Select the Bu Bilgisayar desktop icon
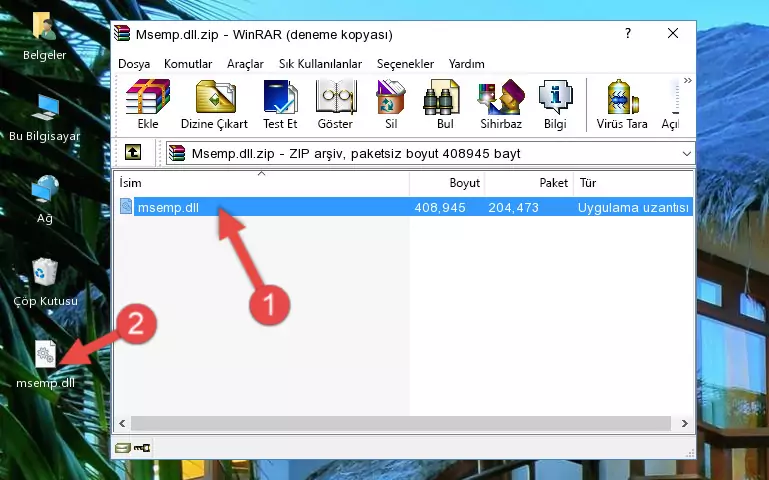Image resolution: width=769 pixels, height=480 pixels. [x=45, y=118]
